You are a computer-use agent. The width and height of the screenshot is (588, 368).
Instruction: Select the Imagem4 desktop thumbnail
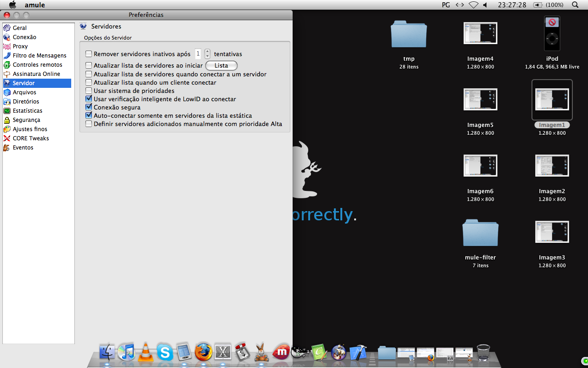[x=480, y=33]
